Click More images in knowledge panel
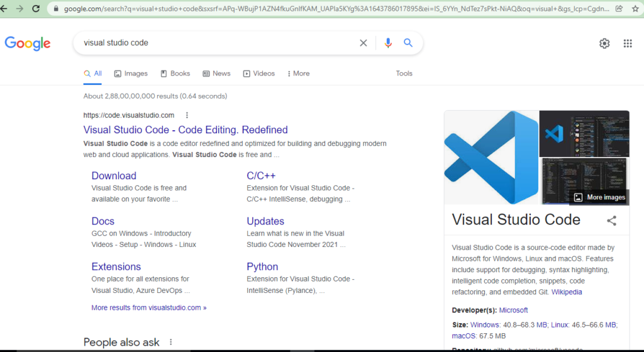Screen dimensions: 644x352 599,197
